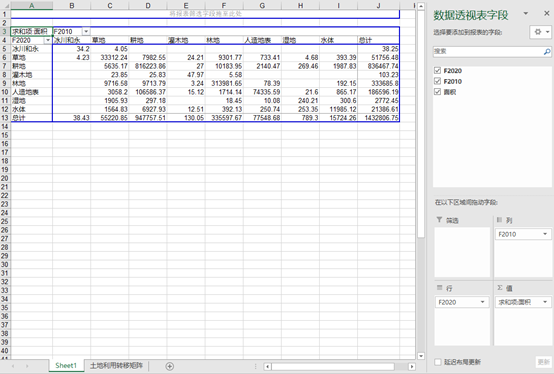Click the search magnifier in the field list

(x=547, y=52)
